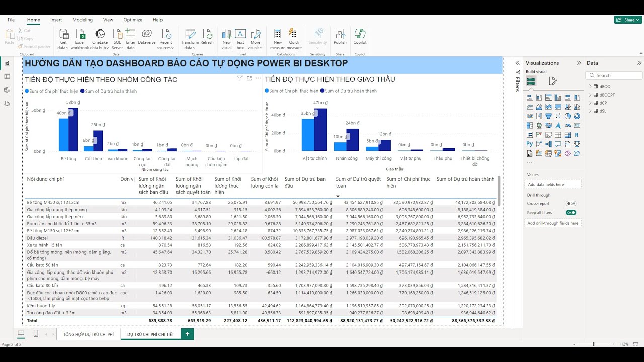Click the Share button

(x=628, y=20)
